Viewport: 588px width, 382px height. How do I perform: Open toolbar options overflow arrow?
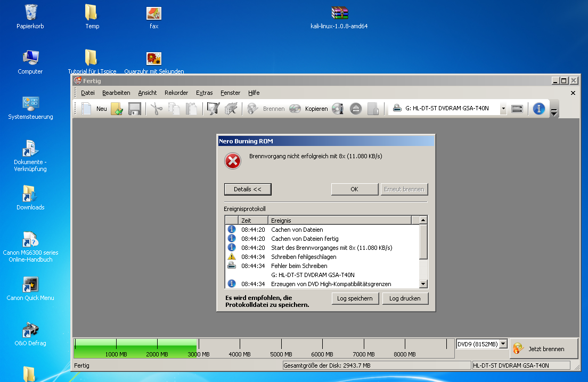[554, 111]
